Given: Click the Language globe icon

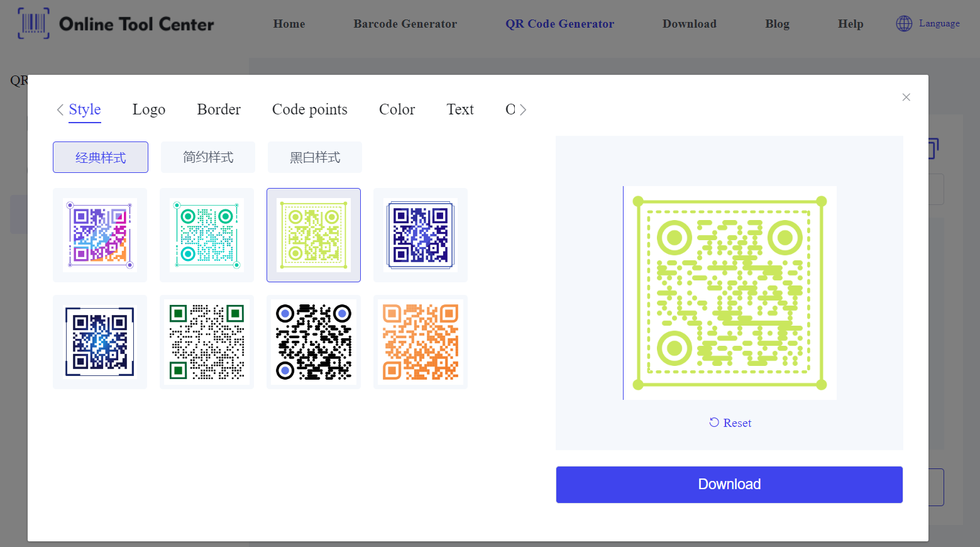Looking at the screenshot, I should pos(904,23).
